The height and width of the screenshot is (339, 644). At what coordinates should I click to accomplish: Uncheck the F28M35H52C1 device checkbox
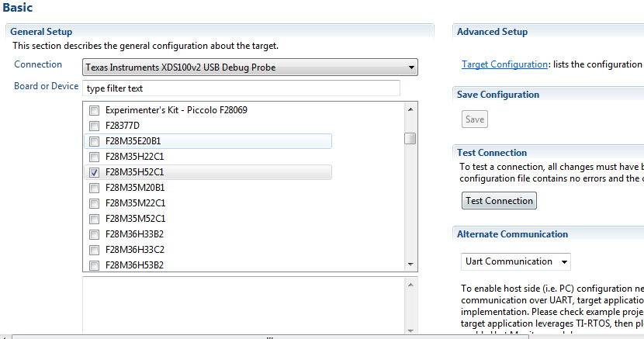(x=94, y=172)
